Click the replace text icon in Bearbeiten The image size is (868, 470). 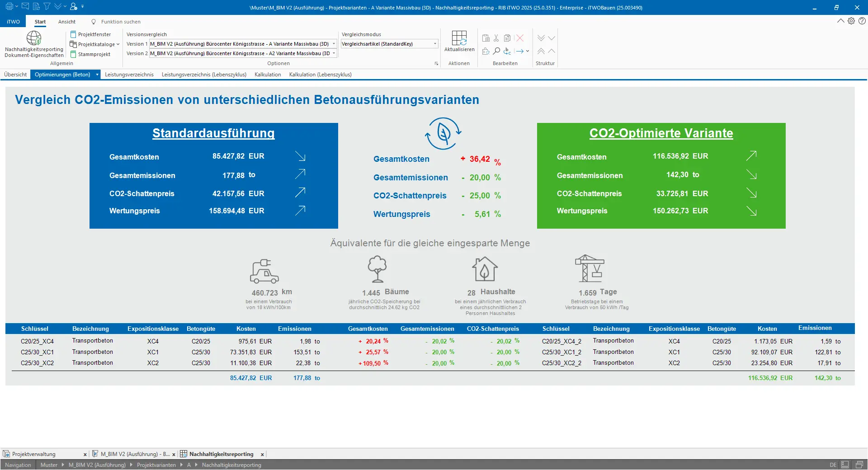tap(507, 51)
